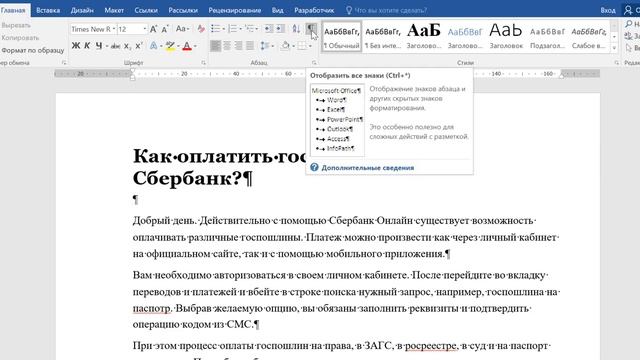Viewport: 640px width, 360px height.
Task: Expand the borders dropdown arrow
Action: point(311,46)
